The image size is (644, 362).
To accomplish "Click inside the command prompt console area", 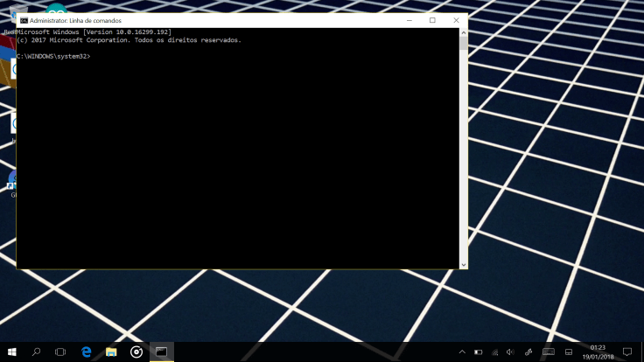I will click(x=241, y=157).
